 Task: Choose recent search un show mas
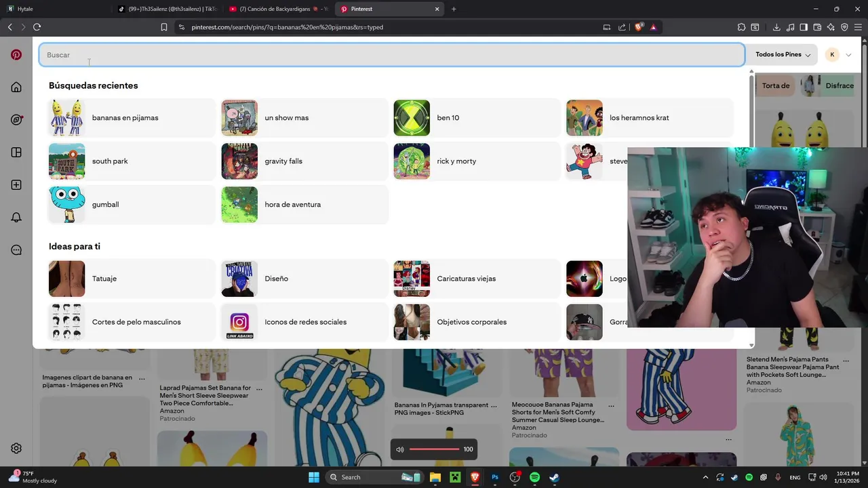pyautogui.click(x=304, y=118)
